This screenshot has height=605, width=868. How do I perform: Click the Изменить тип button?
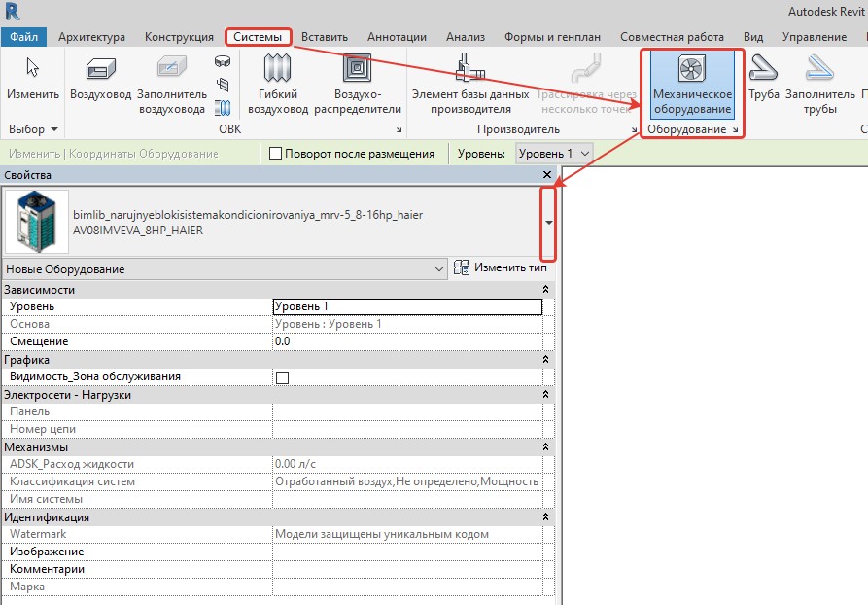(x=501, y=268)
